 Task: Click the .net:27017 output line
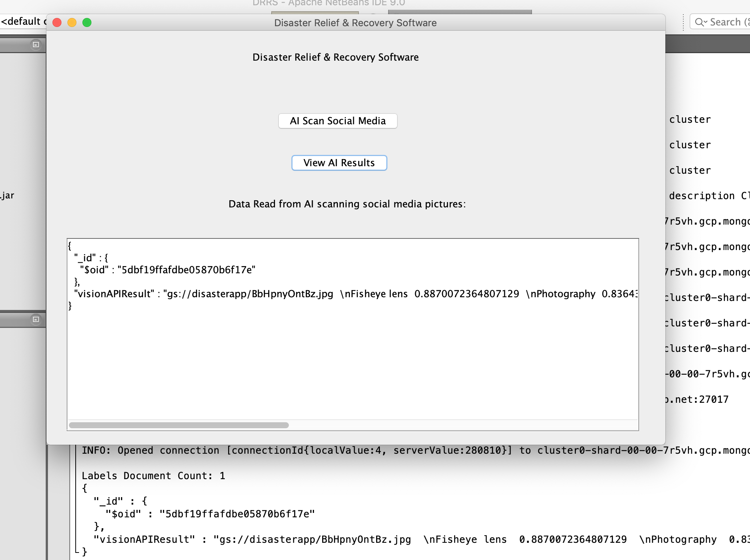(x=698, y=399)
